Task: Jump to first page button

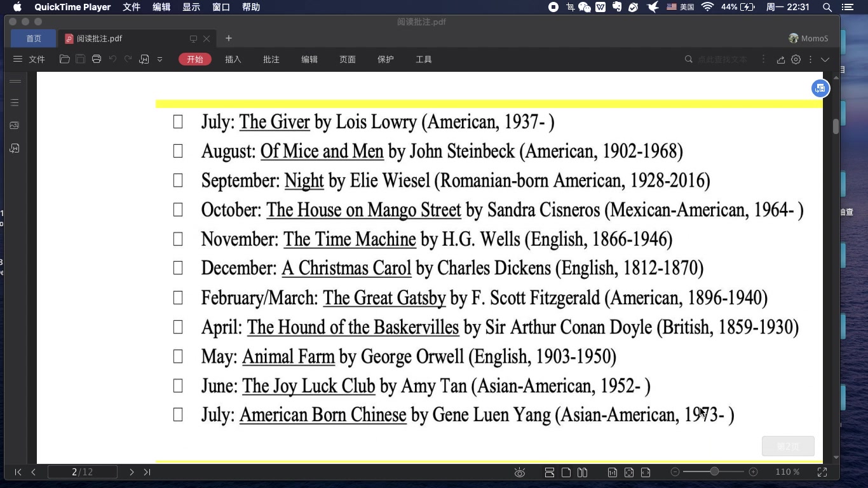Action: tap(18, 471)
